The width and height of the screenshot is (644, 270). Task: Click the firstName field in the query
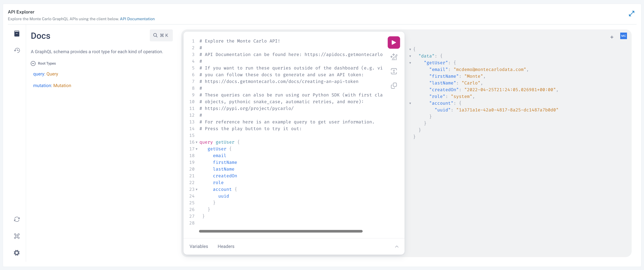[225, 162]
